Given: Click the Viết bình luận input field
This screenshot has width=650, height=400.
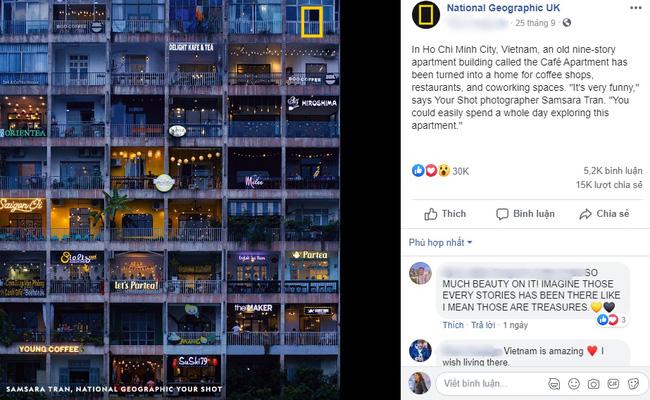Looking at the screenshot, I should tap(493, 383).
